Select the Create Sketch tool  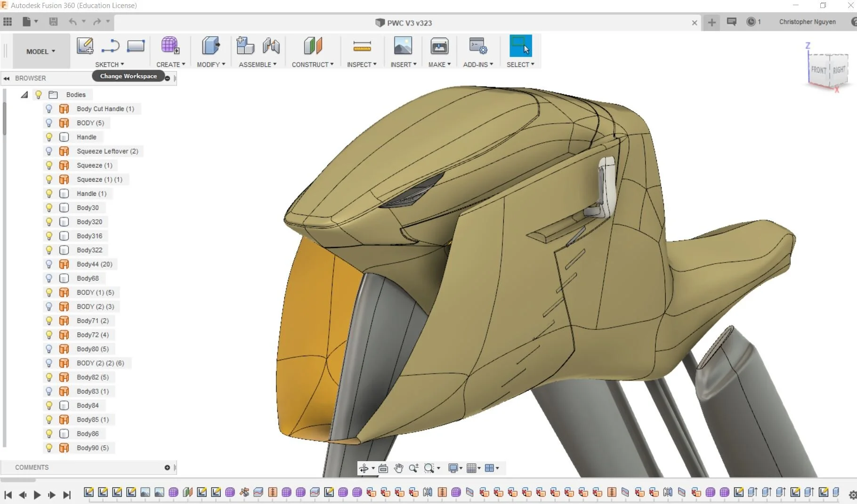(x=84, y=46)
